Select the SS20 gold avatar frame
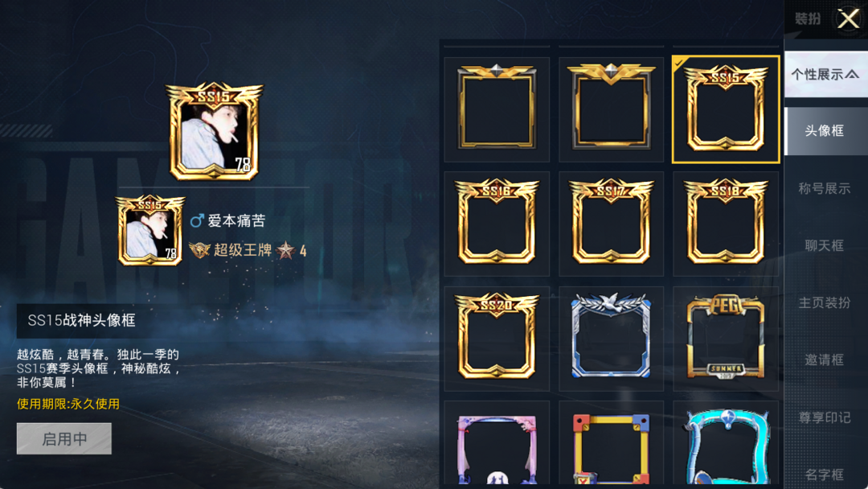 (x=497, y=338)
